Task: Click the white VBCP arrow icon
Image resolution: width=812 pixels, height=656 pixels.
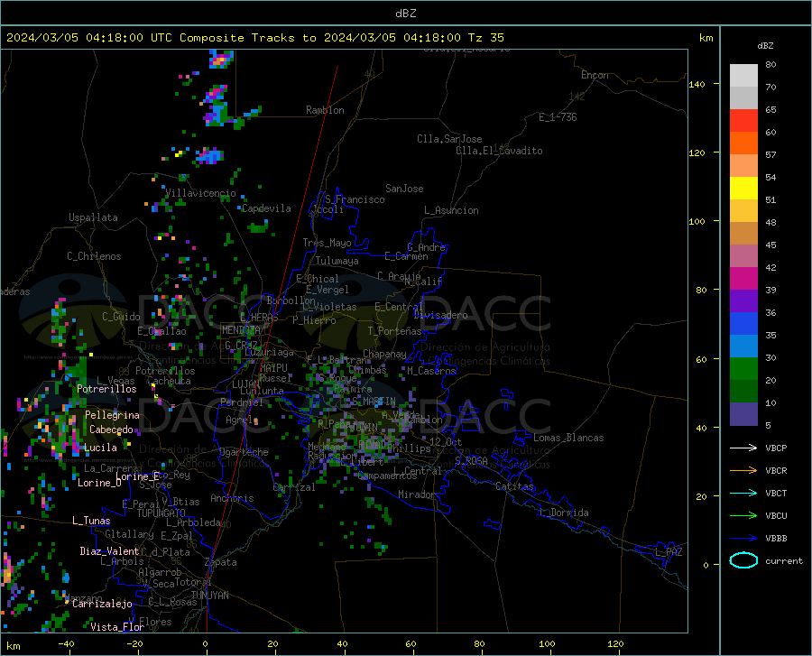Action: point(743,448)
